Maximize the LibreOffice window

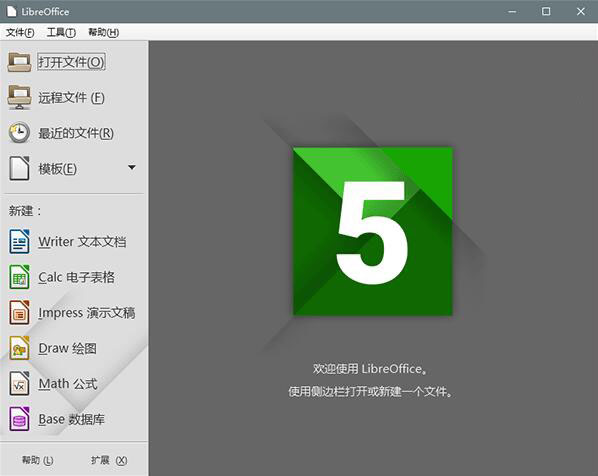click(x=546, y=11)
